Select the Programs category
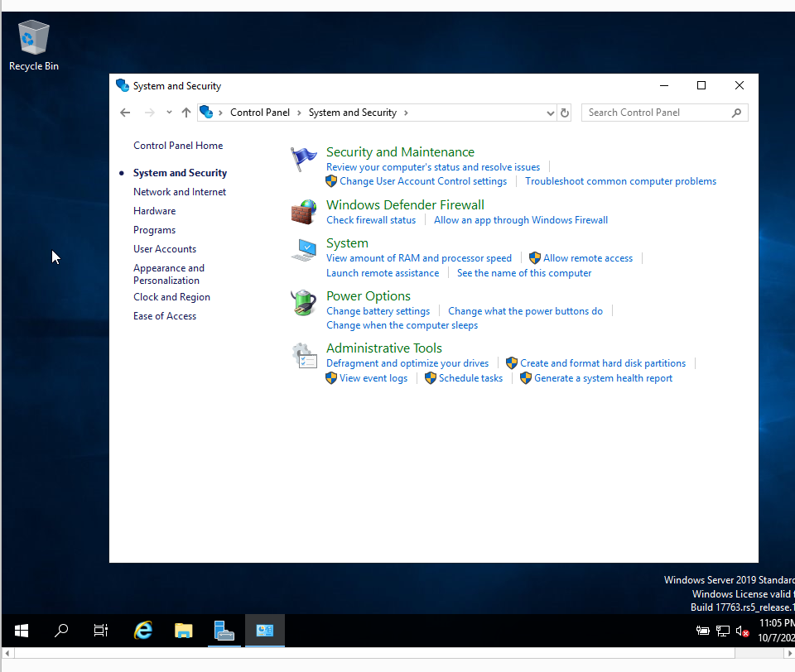The height and width of the screenshot is (672, 795). click(155, 230)
